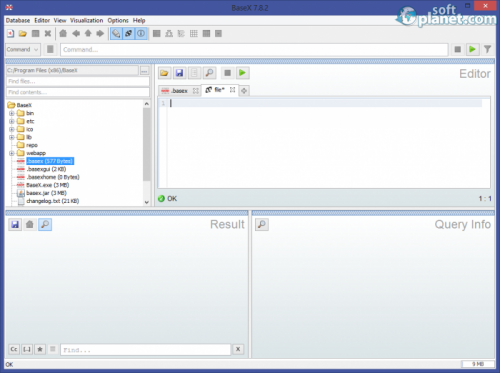
Task: Open the Command mode dropdown
Action: click(23, 49)
